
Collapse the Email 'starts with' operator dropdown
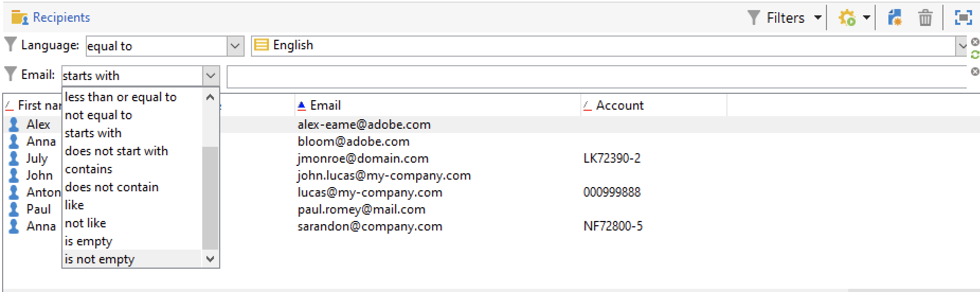[x=211, y=76]
